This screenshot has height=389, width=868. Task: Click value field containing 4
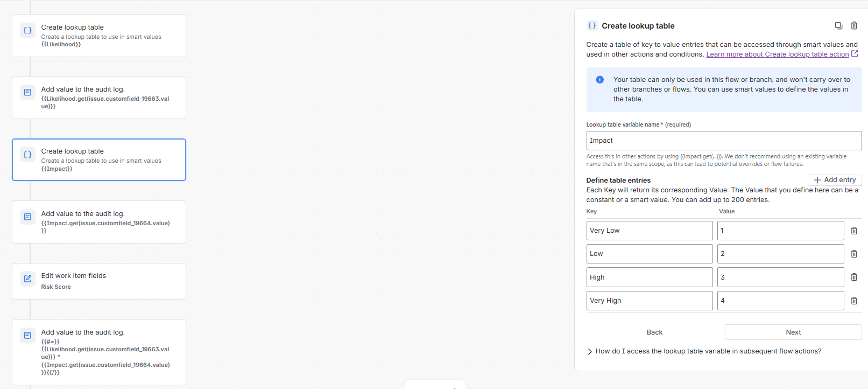click(781, 301)
